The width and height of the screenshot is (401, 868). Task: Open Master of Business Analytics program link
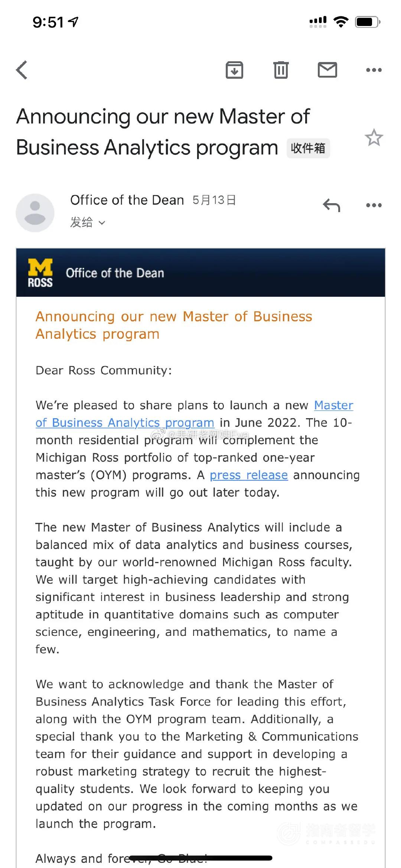pyautogui.click(x=194, y=414)
